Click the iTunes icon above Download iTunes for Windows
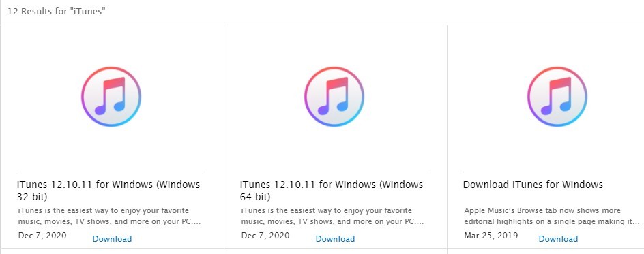Screen dimensions: 644x254 tap(557, 97)
